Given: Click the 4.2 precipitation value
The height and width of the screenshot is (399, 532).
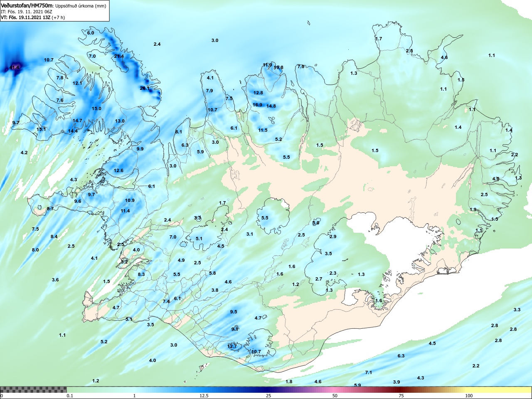Looking at the screenshot, I should point(24,153).
